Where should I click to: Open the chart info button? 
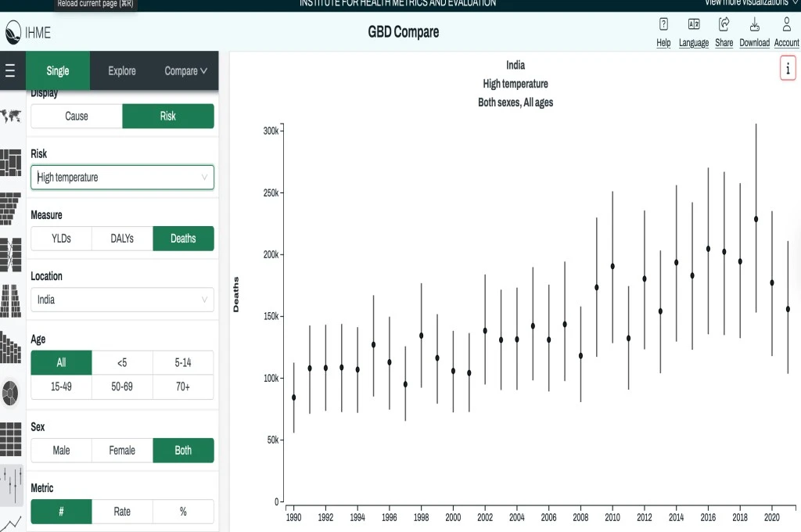click(787, 69)
